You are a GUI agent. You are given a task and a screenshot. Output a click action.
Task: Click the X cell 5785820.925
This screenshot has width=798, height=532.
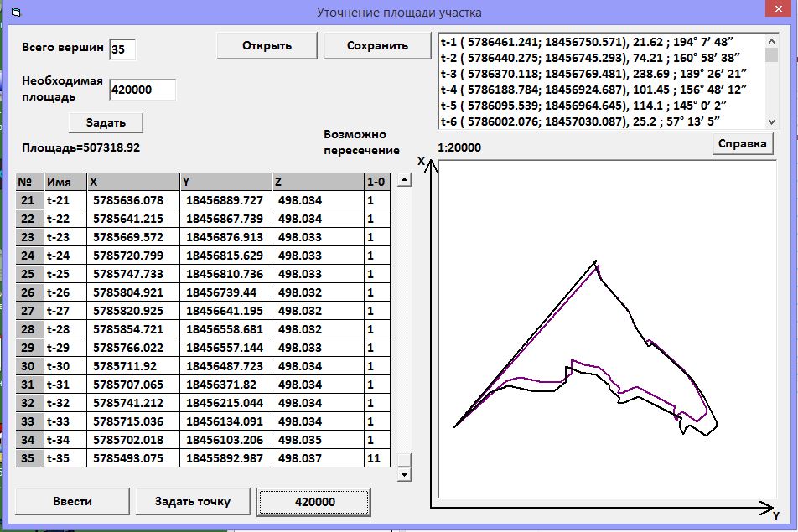tap(133, 312)
